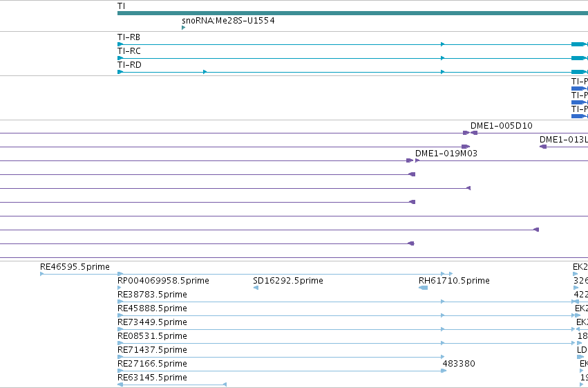Screen dimensions: 588x388
Task: Click the SD16292.5prime EST label
Action: [288, 281]
